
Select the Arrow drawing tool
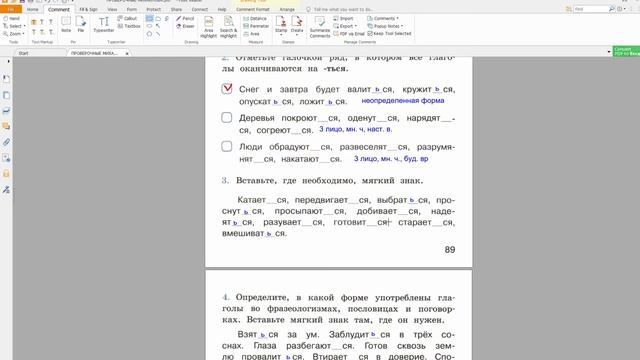[x=158, y=26]
